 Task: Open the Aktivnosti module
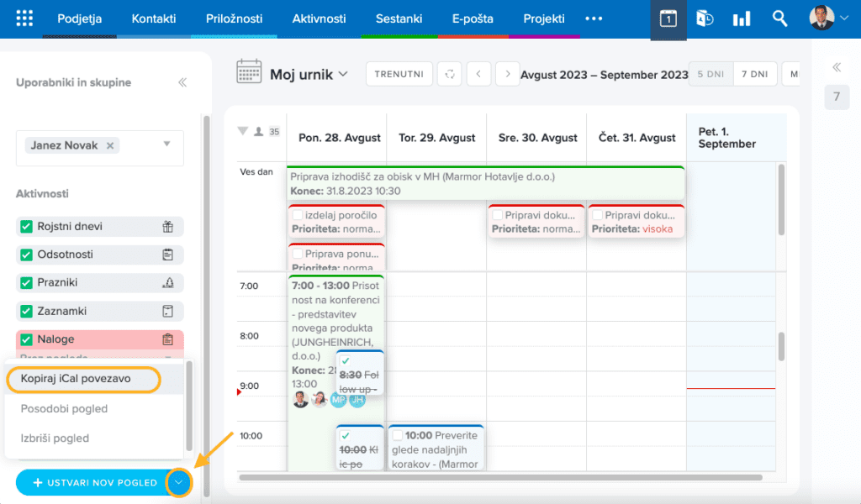pyautogui.click(x=319, y=18)
